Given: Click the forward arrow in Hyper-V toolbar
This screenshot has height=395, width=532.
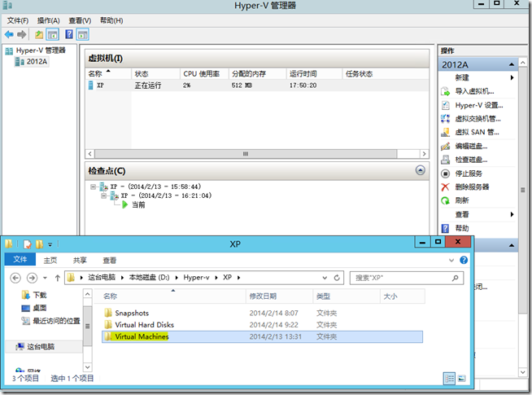Looking at the screenshot, I should pos(22,34).
